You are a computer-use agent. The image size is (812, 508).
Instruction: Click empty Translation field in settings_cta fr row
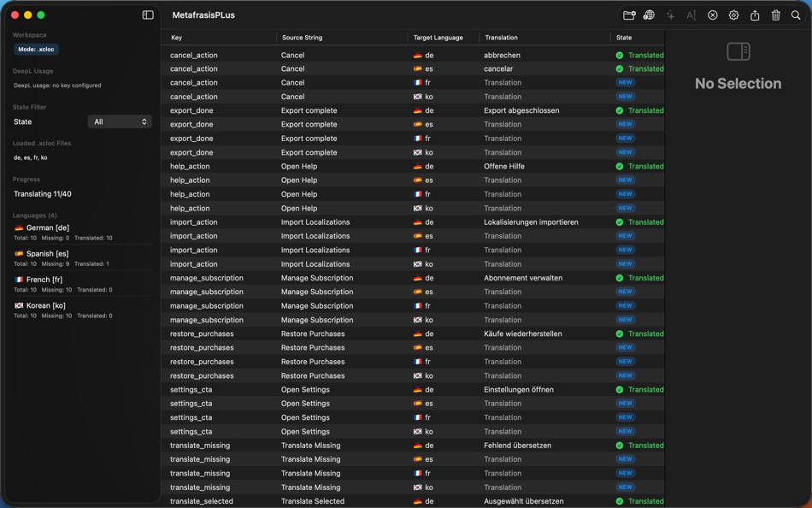(x=503, y=417)
